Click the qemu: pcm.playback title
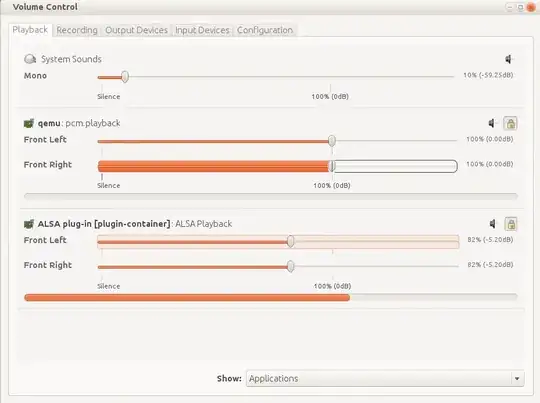This screenshot has height=403, width=540. coord(79,123)
